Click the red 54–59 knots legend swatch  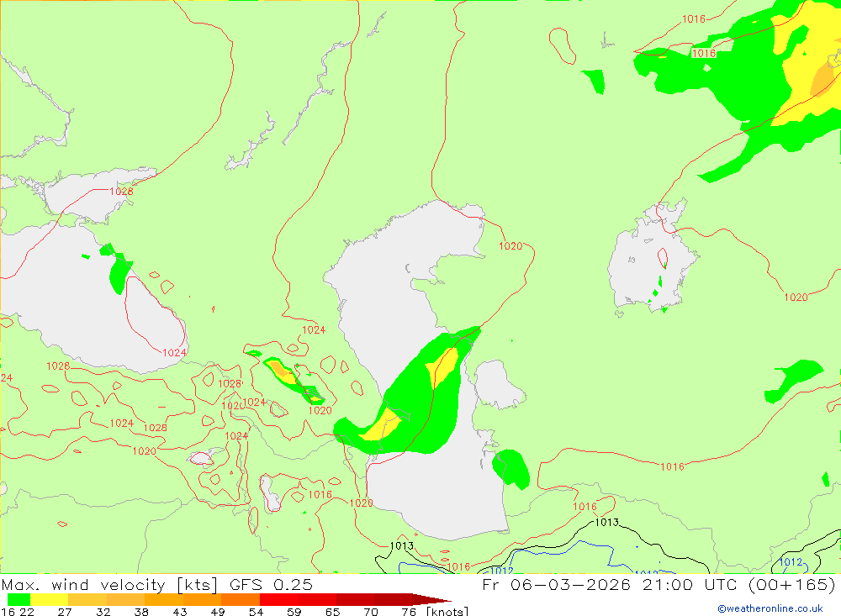279,599
